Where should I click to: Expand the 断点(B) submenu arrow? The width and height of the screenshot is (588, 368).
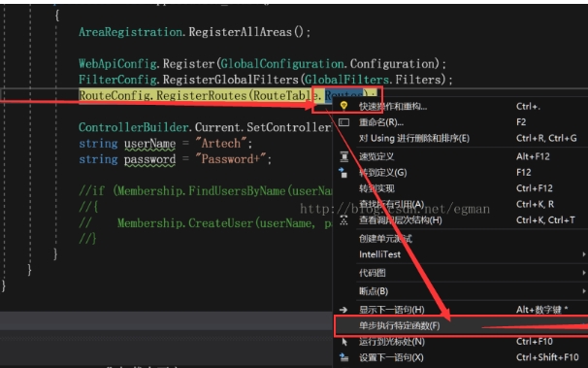(584, 291)
